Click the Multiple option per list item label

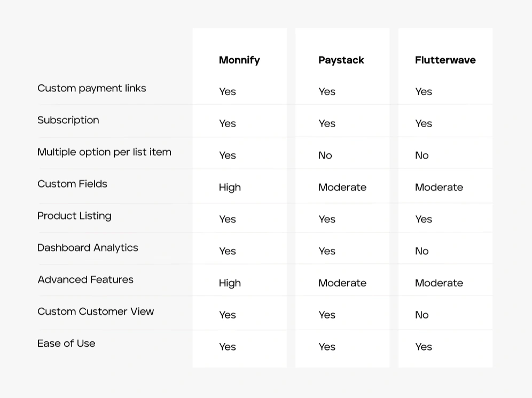click(x=104, y=152)
